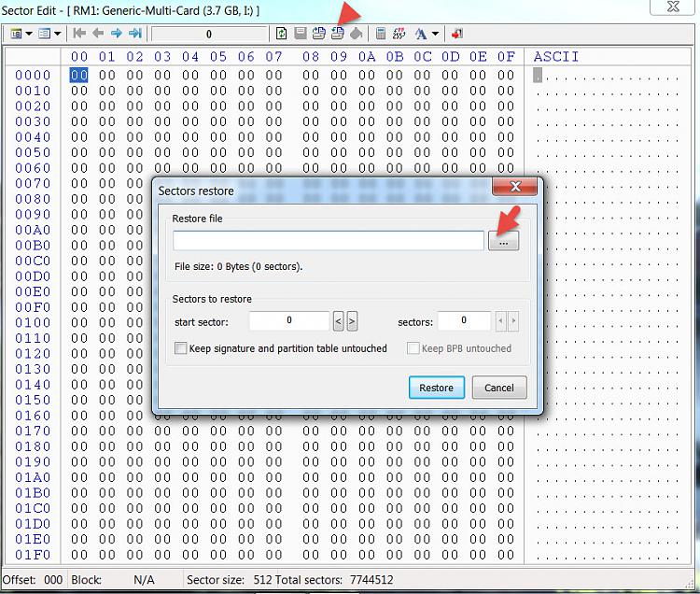Click the row offset label '0100'
Viewport: 700px width, 594px height.
tap(33, 322)
